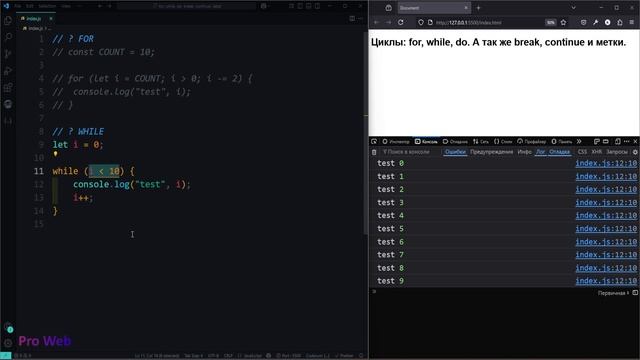The width and height of the screenshot is (640, 360).
Task: Open Extensions view in VS Code activity bar
Action: (x=8, y=87)
